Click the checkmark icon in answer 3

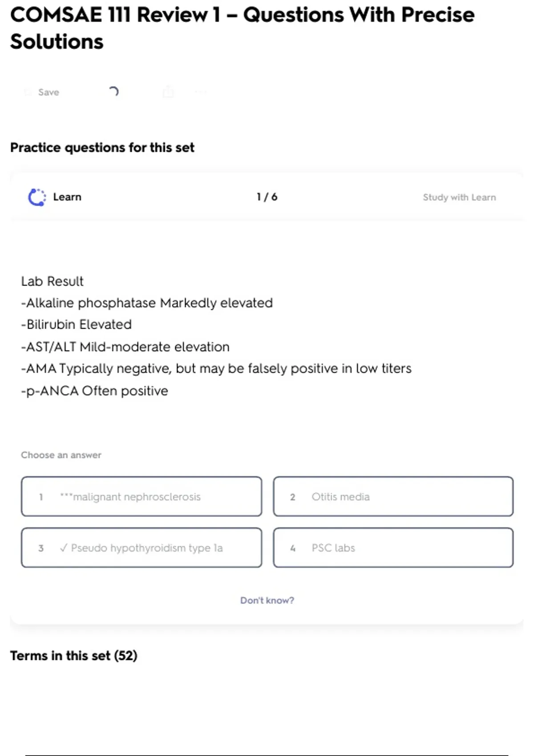pyautogui.click(x=64, y=548)
